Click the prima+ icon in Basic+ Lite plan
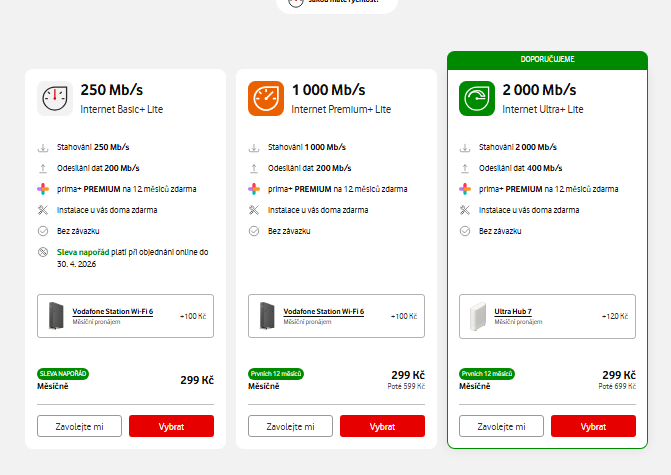Viewport: 671px width, 475px height. [x=43, y=189]
